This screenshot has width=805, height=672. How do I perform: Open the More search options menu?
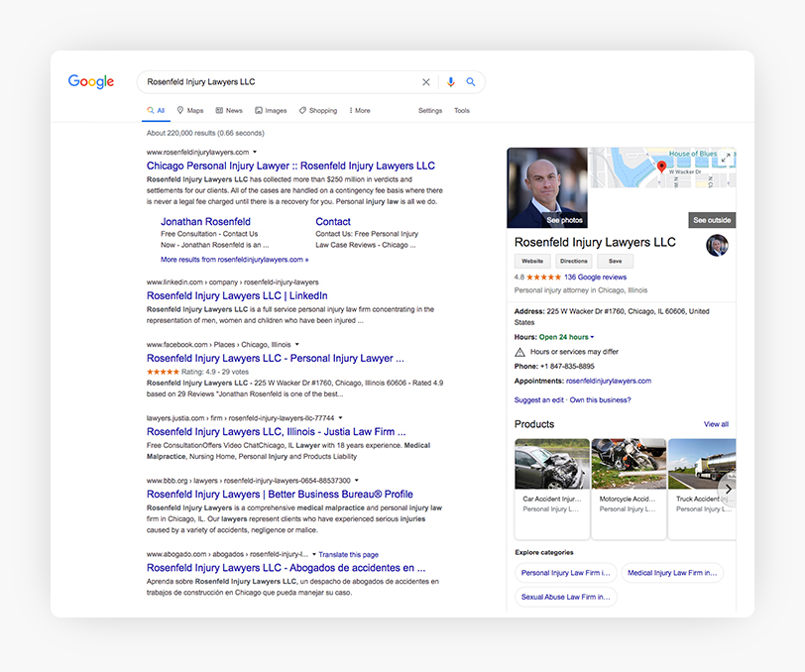(360, 111)
